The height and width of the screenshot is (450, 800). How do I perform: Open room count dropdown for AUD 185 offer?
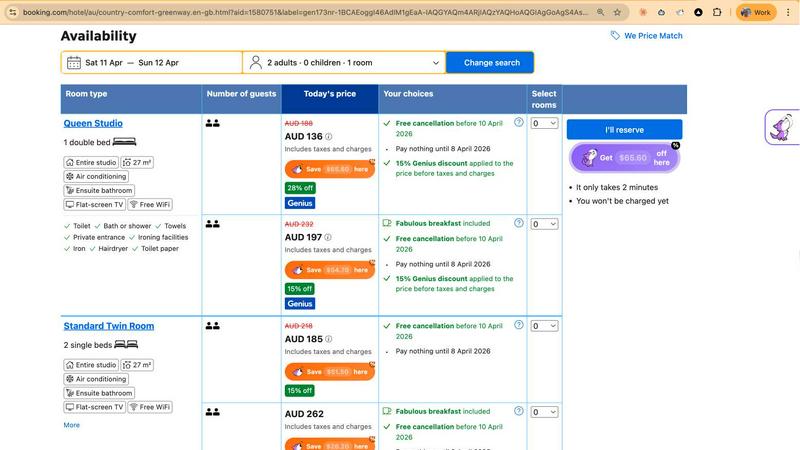[544, 326]
